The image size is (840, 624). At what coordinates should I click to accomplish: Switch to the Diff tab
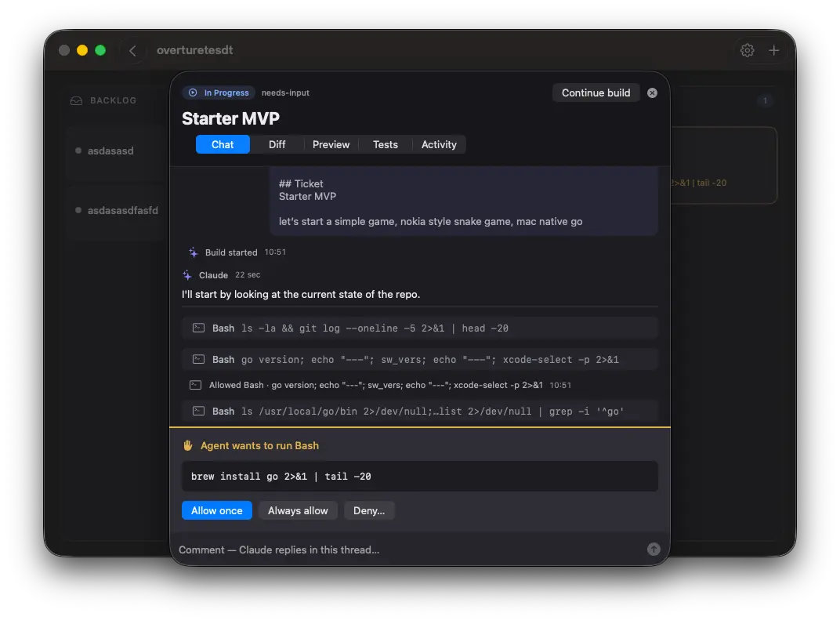pyautogui.click(x=277, y=144)
